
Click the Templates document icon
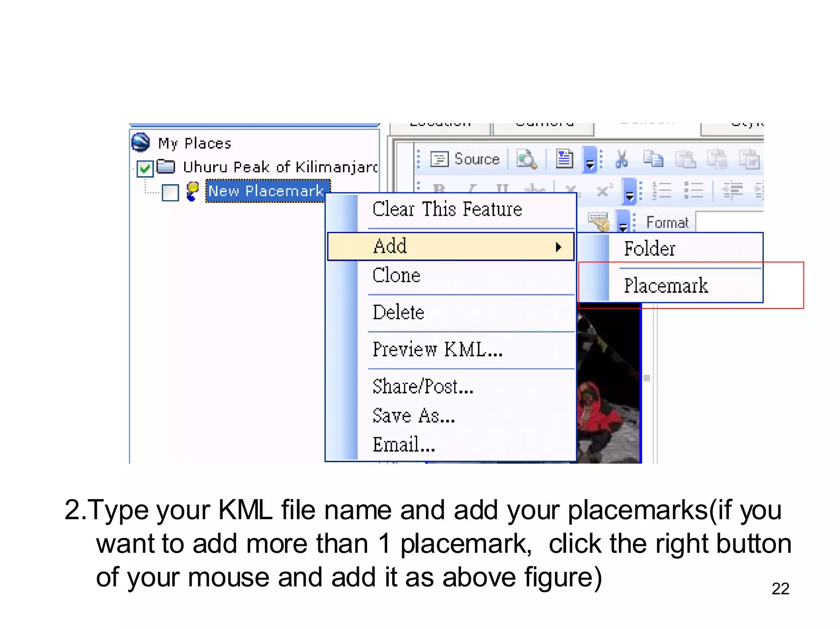point(564,159)
